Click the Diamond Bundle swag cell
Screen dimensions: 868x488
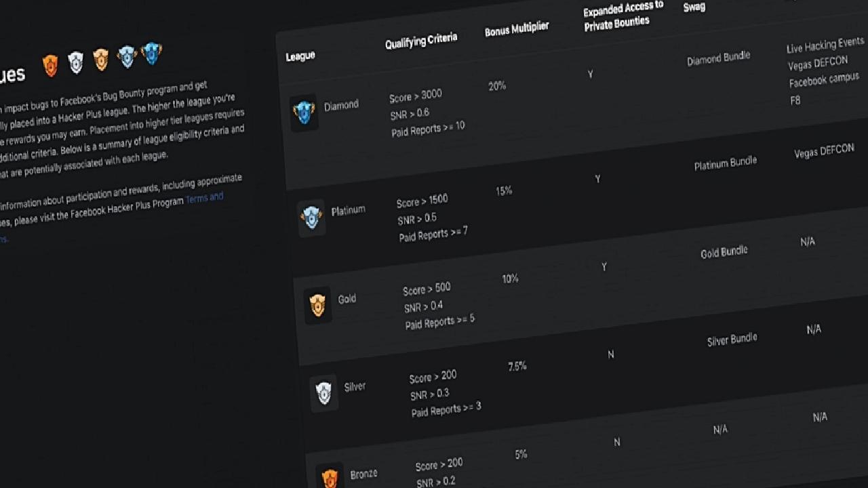click(x=719, y=59)
